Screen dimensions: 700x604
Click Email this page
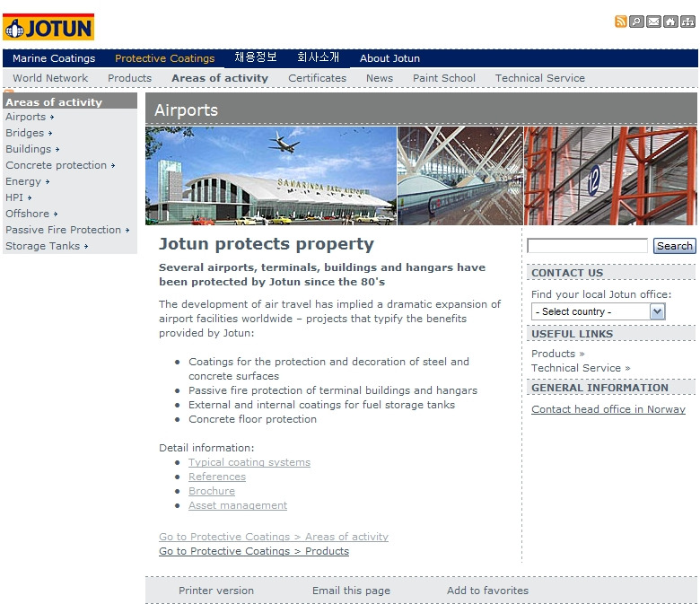pos(351,591)
